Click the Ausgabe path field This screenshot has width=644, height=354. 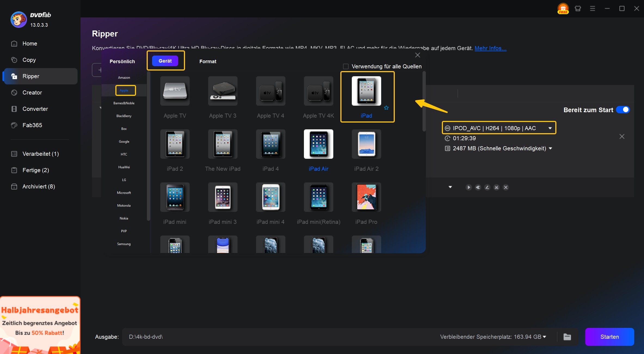tap(280, 337)
